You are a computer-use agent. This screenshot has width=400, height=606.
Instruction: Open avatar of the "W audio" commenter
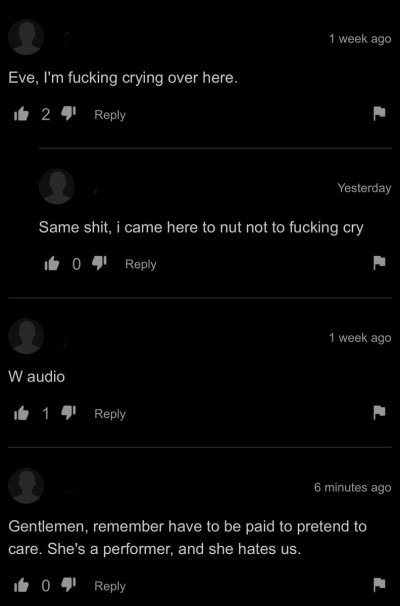click(x=26, y=336)
